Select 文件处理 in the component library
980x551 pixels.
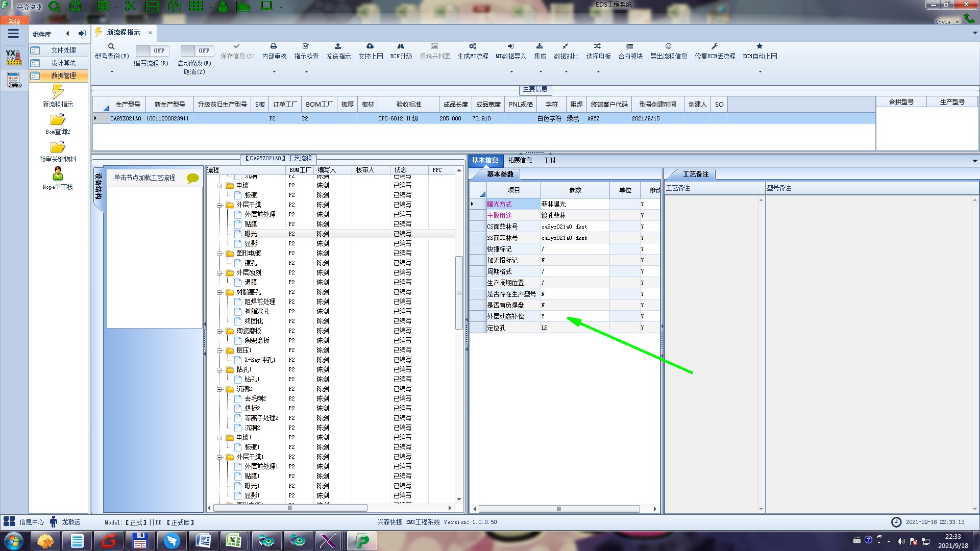pyautogui.click(x=63, y=50)
